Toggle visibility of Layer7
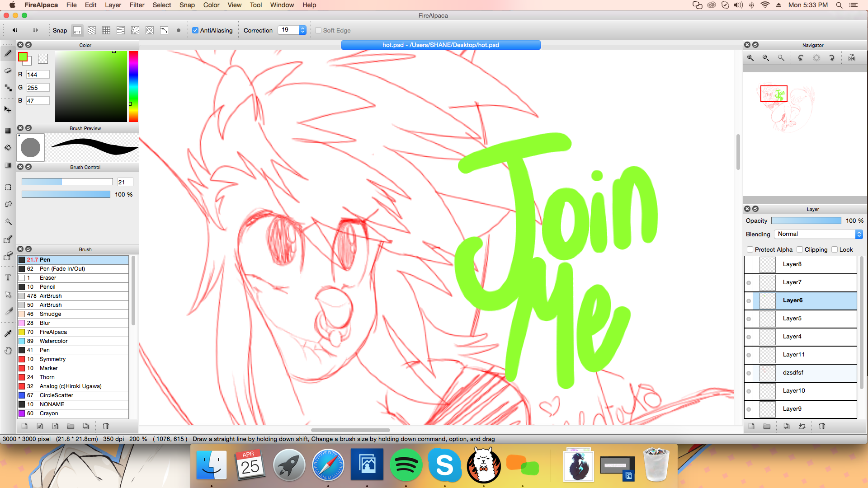This screenshot has width=868, height=488. [749, 283]
